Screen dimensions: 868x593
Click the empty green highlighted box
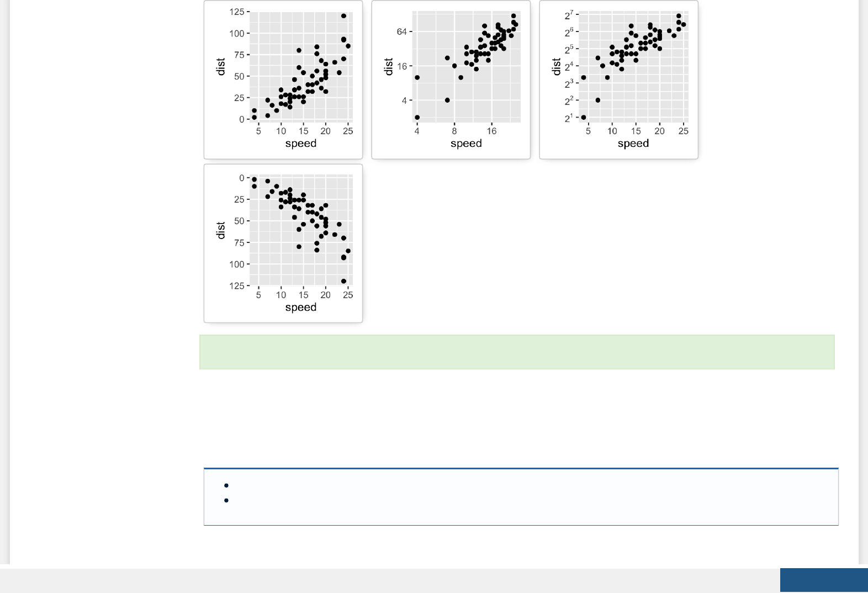pyautogui.click(x=517, y=352)
